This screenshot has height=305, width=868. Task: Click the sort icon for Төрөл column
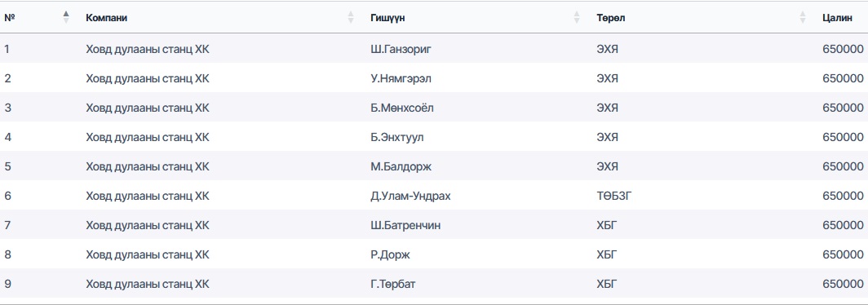click(x=803, y=18)
